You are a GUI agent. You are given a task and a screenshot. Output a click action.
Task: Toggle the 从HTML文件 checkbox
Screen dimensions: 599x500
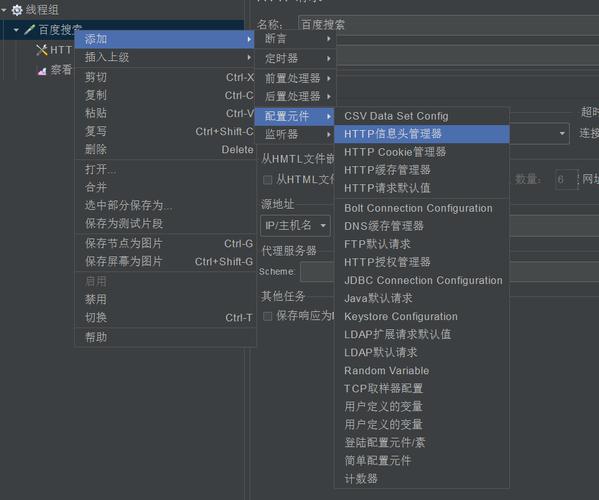(268, 180)
